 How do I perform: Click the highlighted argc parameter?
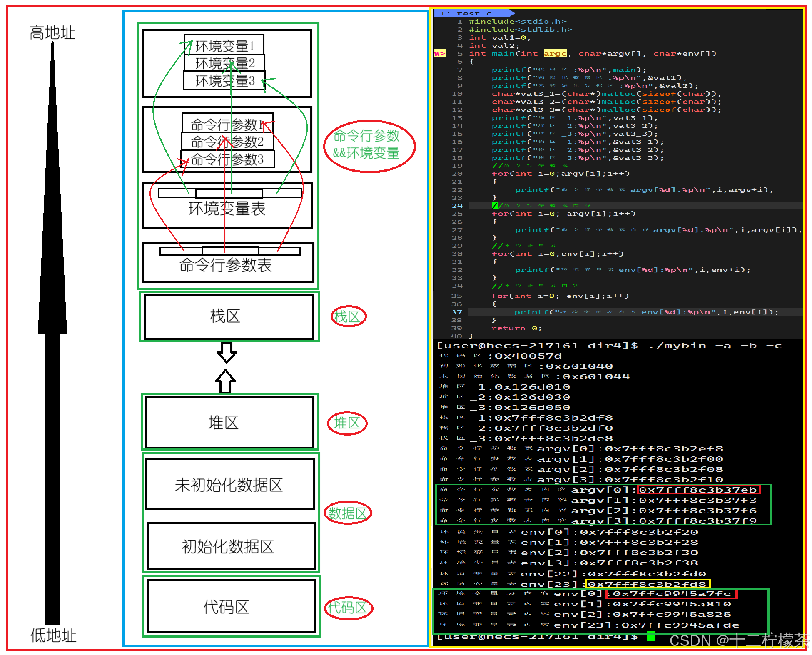coord(555,54)
